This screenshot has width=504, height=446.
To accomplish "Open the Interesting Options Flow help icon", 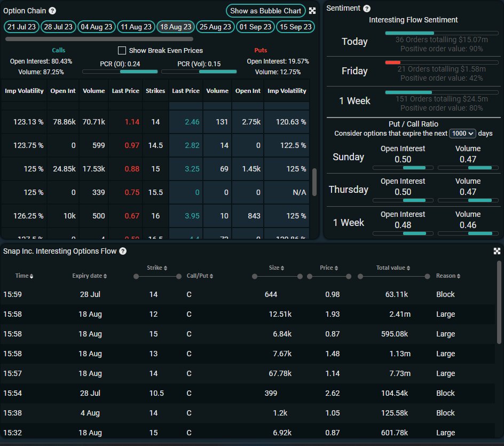I will pos(123,251).
